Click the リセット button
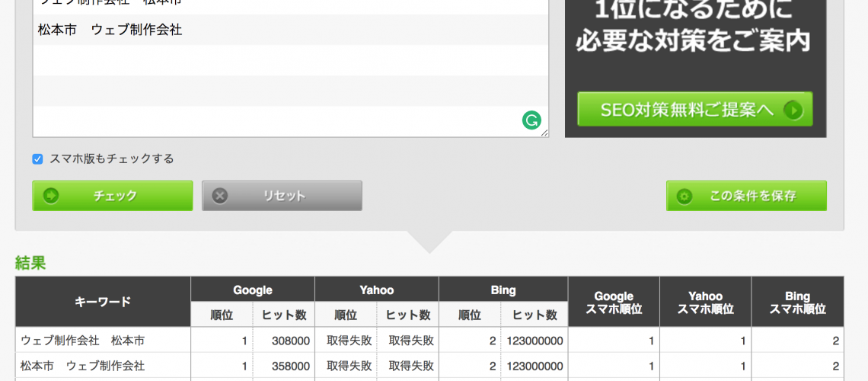 (282, 196)
